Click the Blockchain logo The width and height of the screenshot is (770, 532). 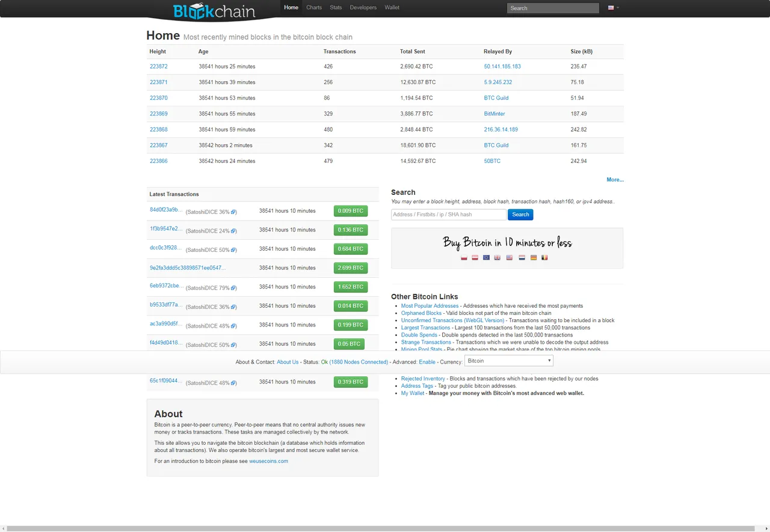click(x=214, y=11)
